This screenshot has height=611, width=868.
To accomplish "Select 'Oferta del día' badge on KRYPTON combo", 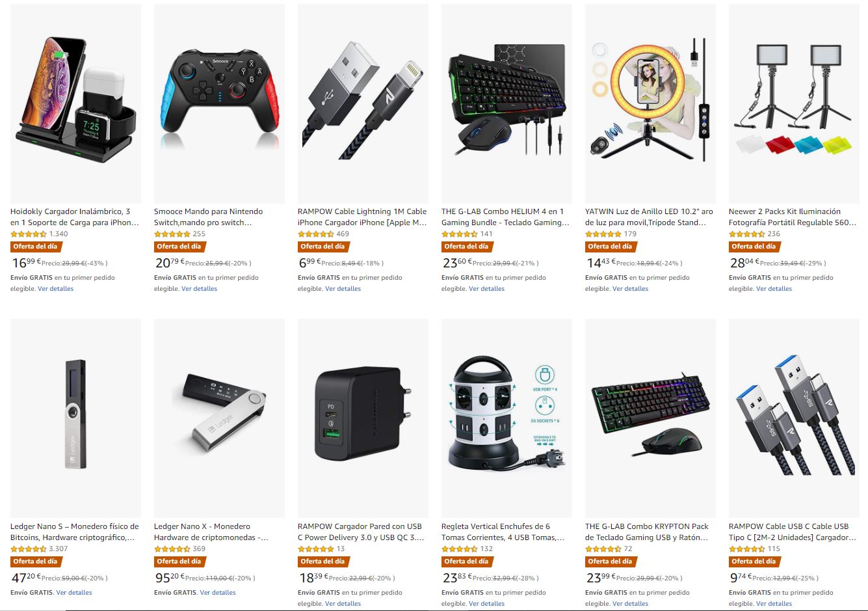I will point(610,562).
